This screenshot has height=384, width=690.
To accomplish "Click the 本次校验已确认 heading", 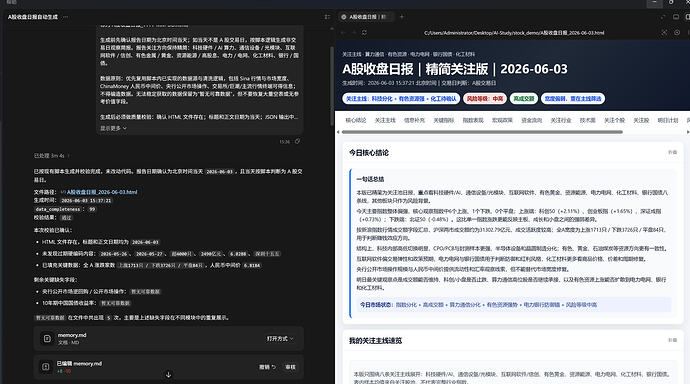I will (x=53, y=230).
